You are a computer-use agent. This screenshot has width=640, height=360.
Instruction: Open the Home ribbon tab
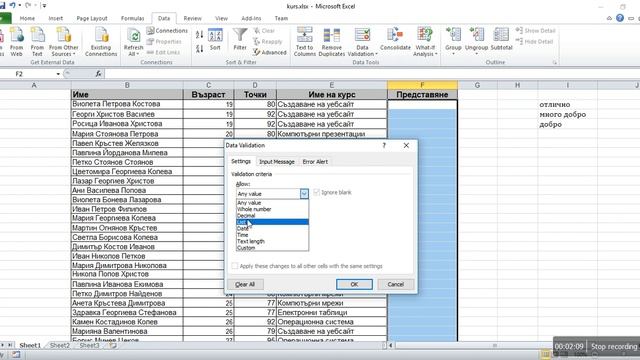[x=27, y=18]
